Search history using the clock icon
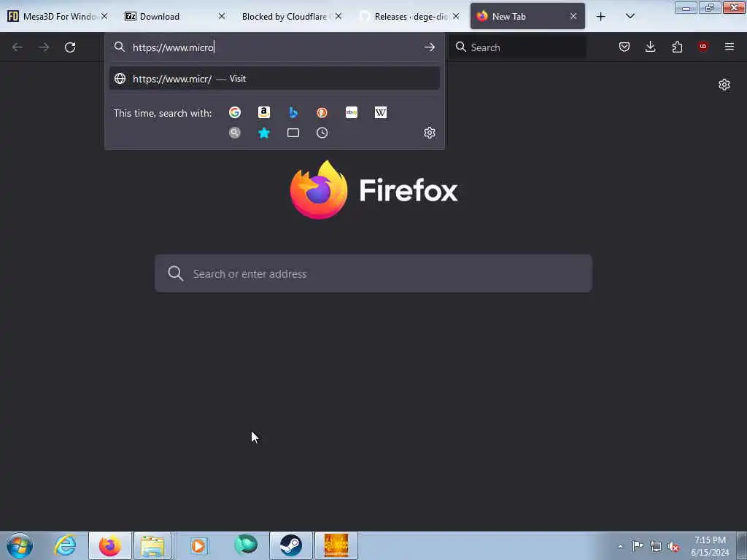Viewport: 747px width, 560px height. tap(322, 133)
